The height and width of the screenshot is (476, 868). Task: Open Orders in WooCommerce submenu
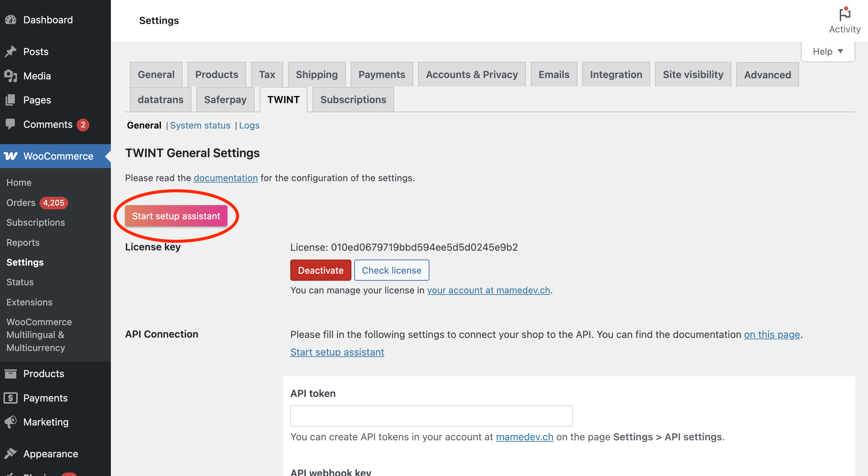[21, 203]
